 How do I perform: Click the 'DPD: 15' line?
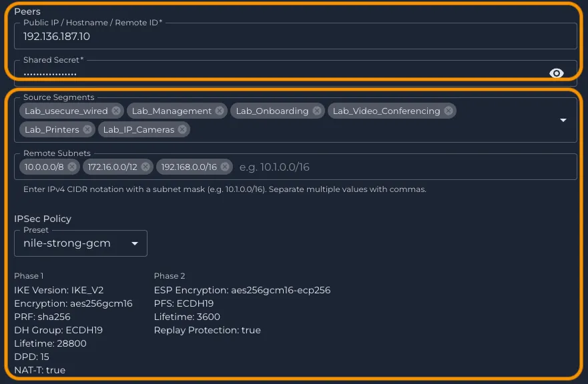point(32,357)
